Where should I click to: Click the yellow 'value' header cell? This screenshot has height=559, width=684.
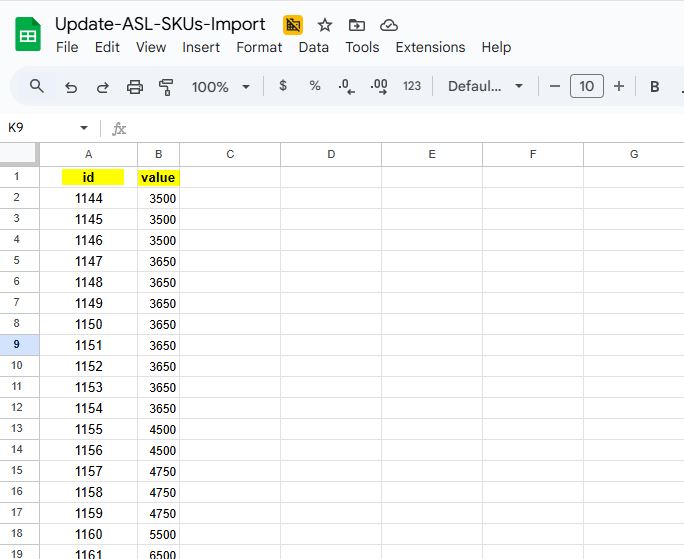tap(158, 177)
